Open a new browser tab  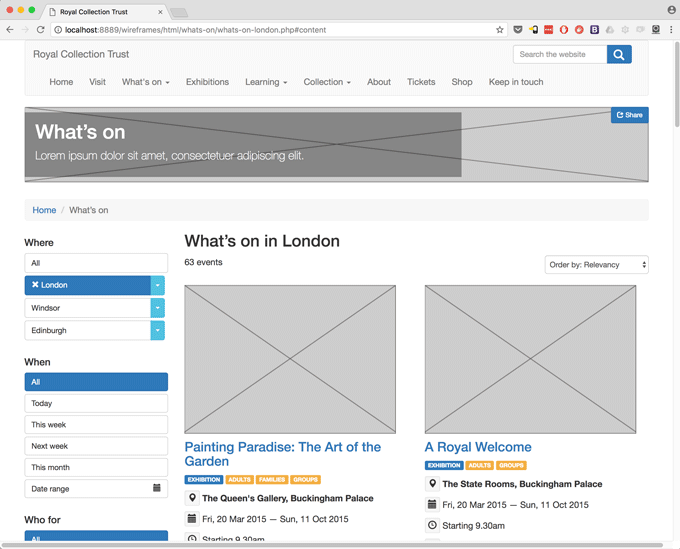[179, 13]
